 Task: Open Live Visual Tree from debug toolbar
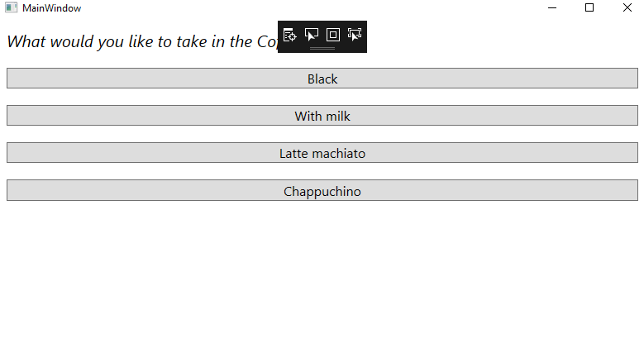pos(289,35)
